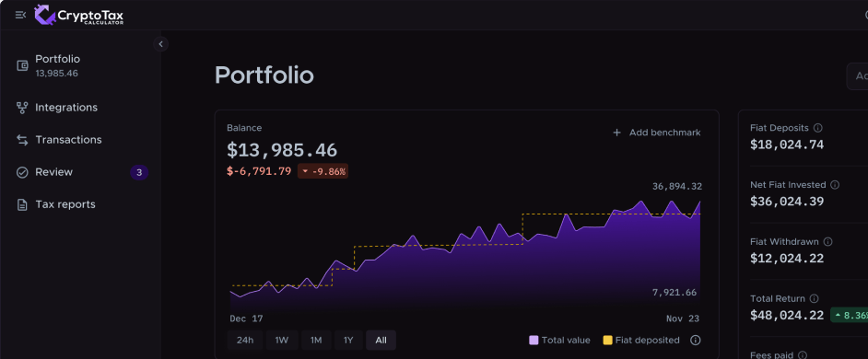Click the Total value legend label
The width and height of the screenshot is (868, 359).
566,341
